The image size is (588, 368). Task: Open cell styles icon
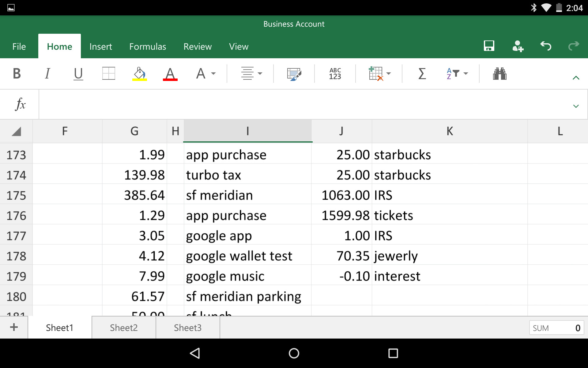tap(294, 74)
